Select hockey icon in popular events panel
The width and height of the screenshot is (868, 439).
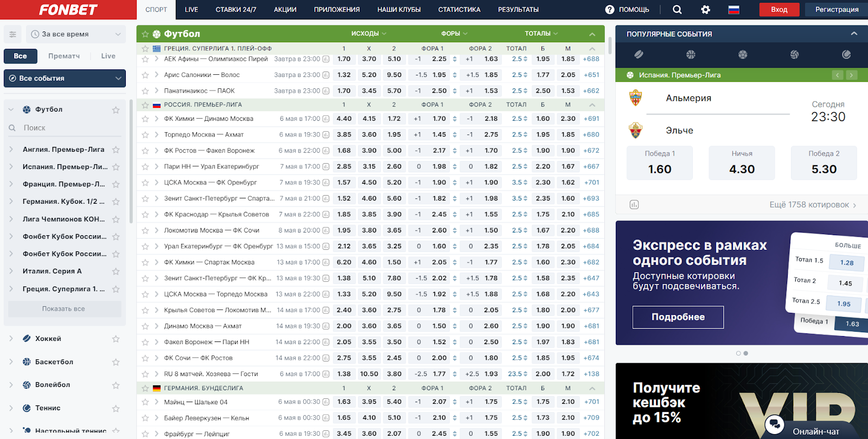point(639,54)
